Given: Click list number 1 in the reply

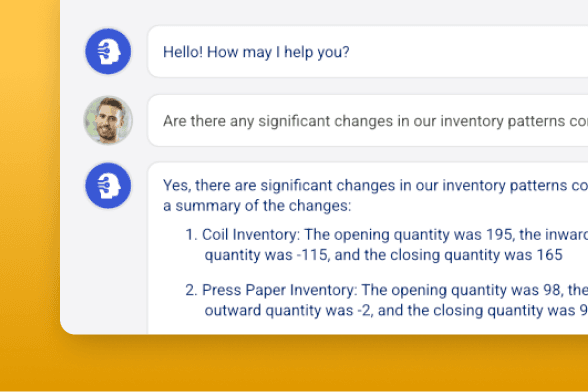Looking at the screenshot, I should (x=191, y=234).
